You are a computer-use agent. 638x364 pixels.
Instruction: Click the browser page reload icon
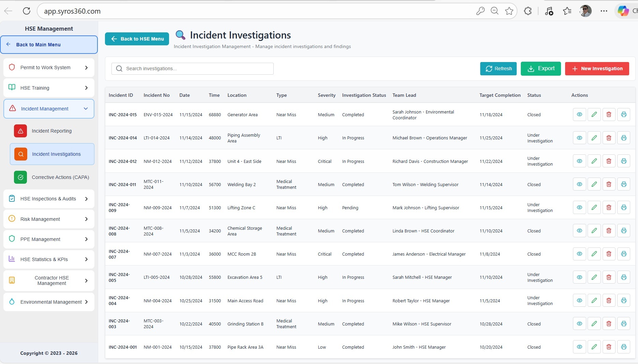pyautogui.click(x=27, y=11)
